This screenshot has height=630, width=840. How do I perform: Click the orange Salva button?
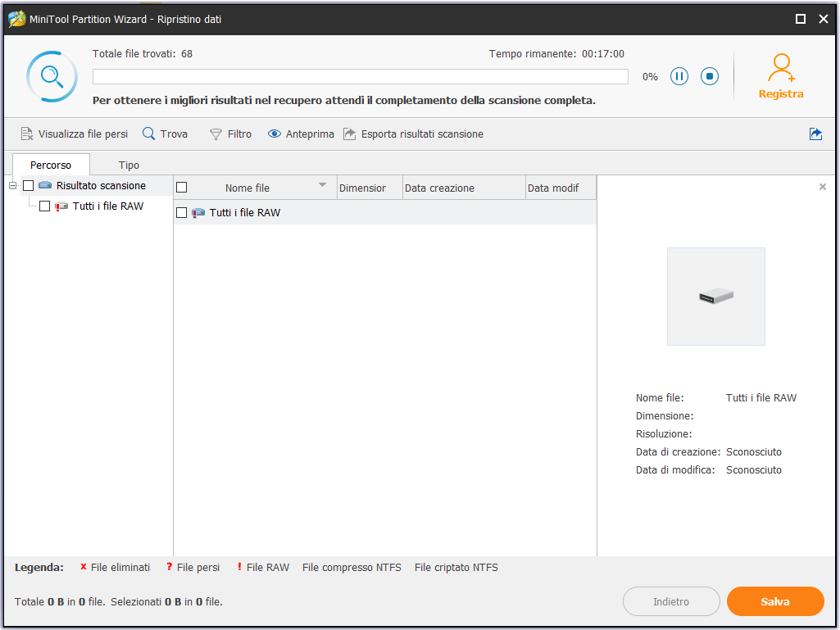775,601
